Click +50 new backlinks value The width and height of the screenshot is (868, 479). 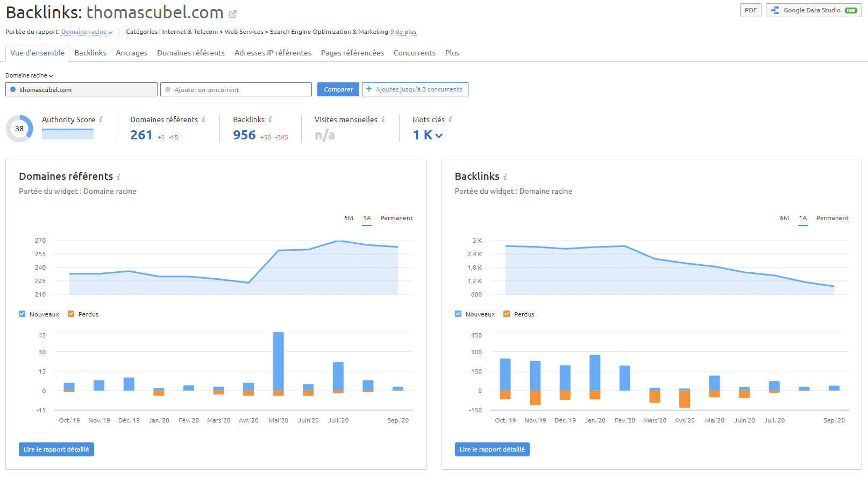click(x=266, y=137)
